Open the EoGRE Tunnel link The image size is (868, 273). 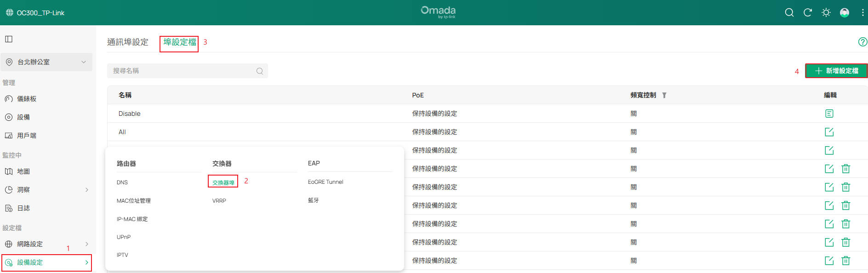(x=325, y=182)
